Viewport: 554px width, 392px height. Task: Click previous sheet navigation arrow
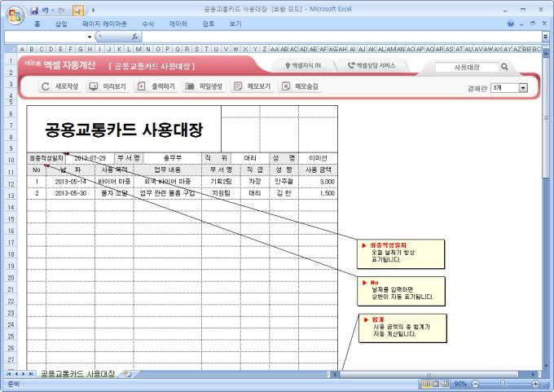(16, 374)
